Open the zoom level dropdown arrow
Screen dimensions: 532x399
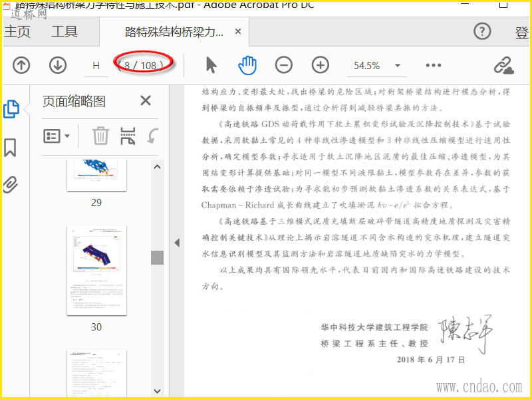coord(398,65)
